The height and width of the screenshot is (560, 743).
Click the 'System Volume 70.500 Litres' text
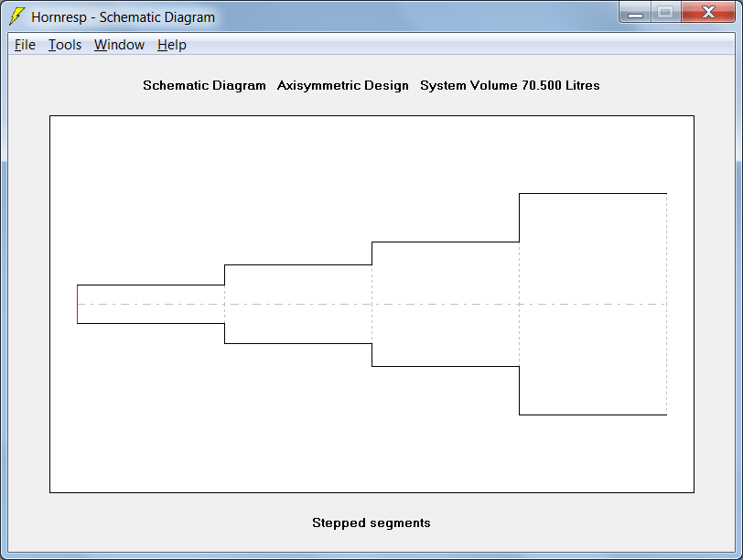[x=510, y=85]
